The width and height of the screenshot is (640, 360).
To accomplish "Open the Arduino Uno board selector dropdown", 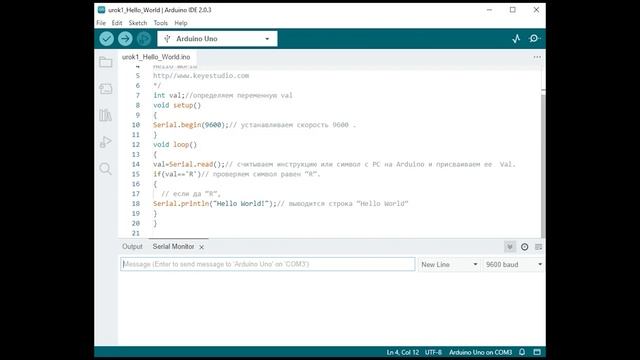I will pos(217,39).
